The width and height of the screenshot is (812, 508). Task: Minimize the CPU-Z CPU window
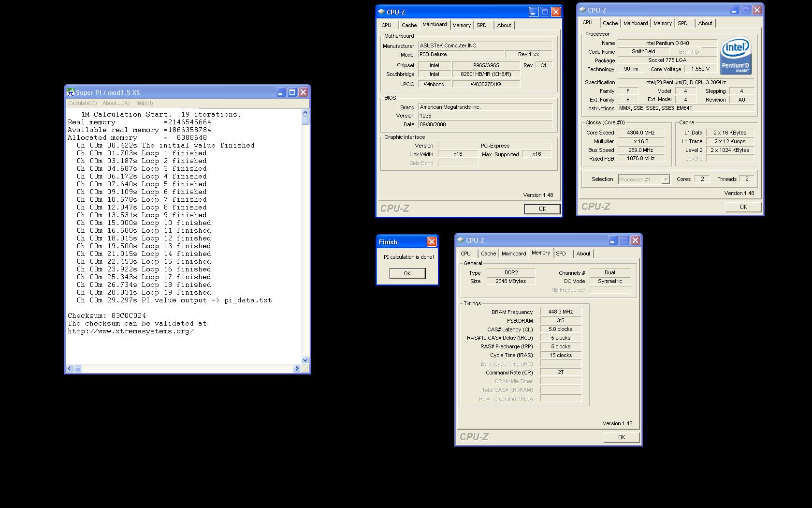tap(735, 10)
